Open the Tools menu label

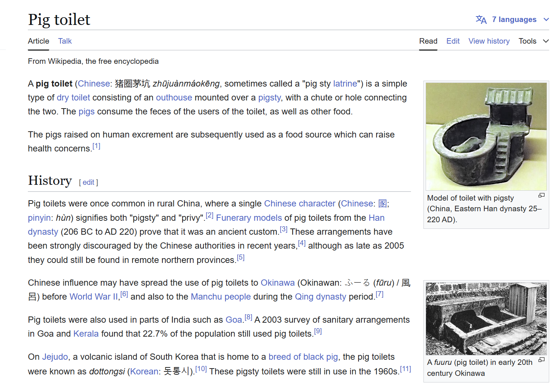[527, 41]
